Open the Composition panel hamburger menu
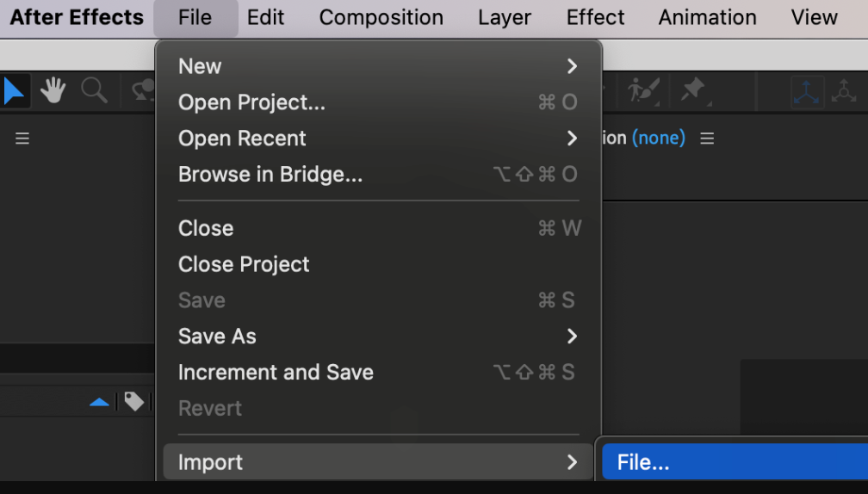868x494 pixels. (707, 139)
